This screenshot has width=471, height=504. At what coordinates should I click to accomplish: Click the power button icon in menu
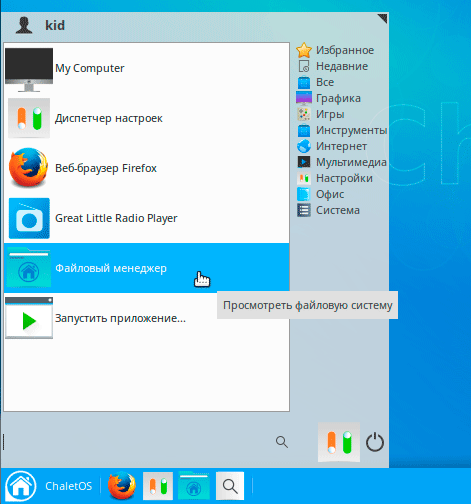375,442
